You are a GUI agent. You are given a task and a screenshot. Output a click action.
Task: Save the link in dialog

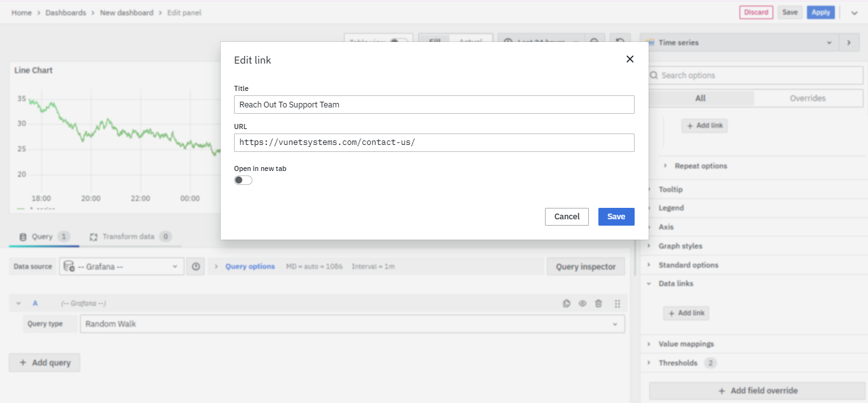click(x=616, y=217)
